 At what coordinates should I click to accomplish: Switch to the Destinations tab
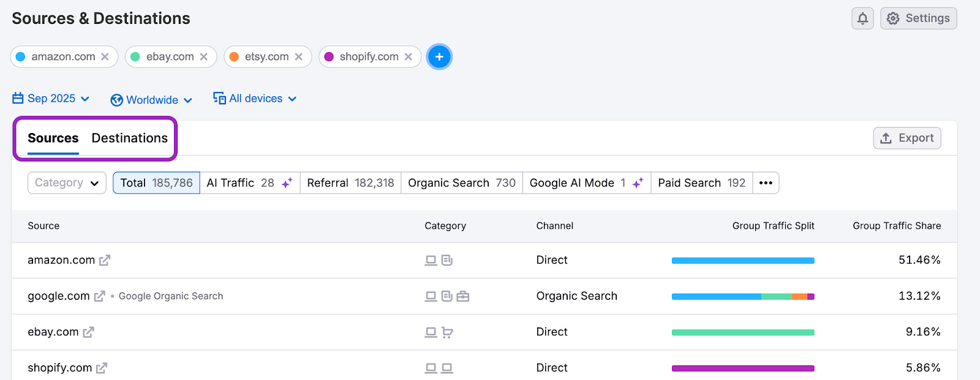[x=129, y=138]
